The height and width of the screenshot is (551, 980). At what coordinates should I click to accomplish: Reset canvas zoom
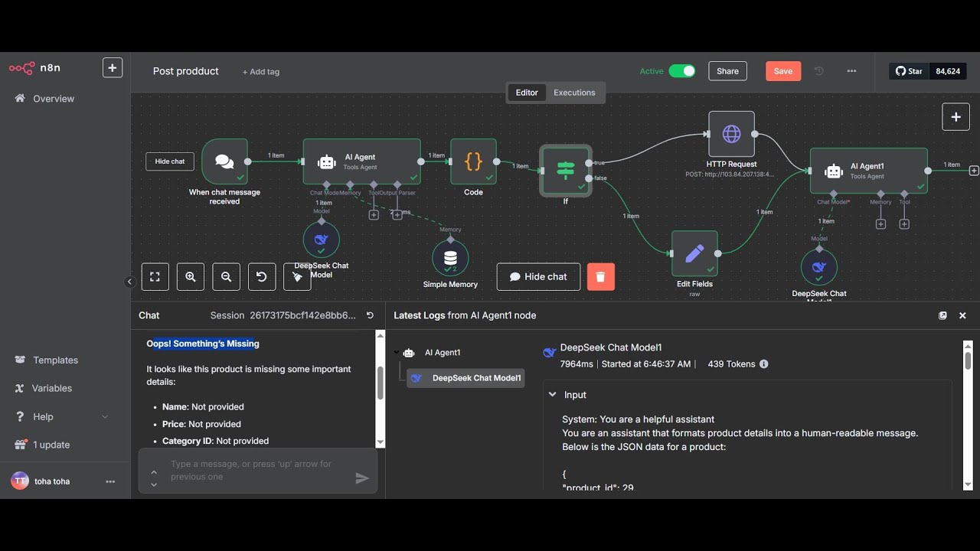(262, 277)
